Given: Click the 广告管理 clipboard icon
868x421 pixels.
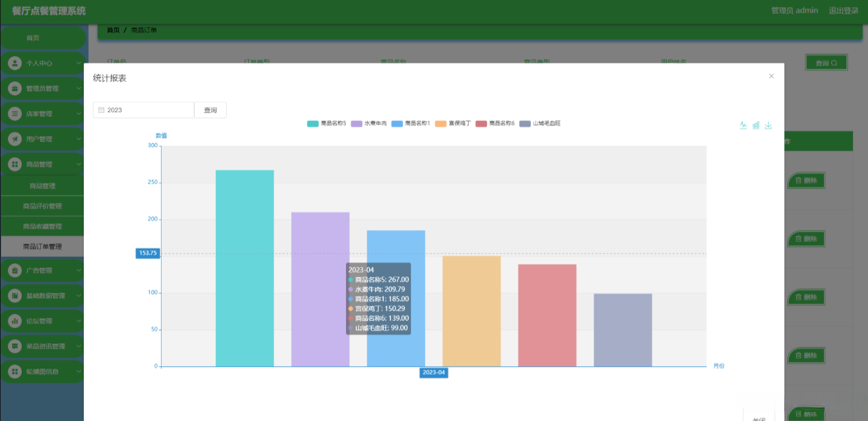Looking at the screenshot, I should point(15,270).
